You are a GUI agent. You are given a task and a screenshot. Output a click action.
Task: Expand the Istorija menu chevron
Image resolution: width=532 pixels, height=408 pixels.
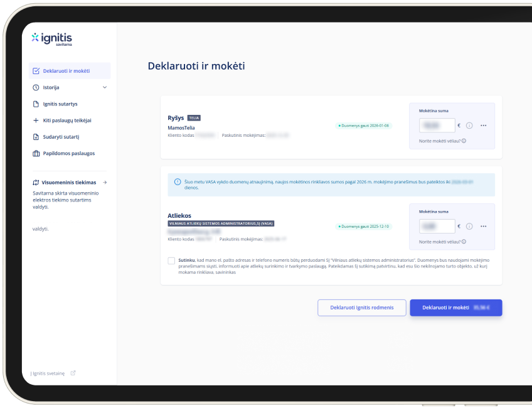(x=105, y=87)
